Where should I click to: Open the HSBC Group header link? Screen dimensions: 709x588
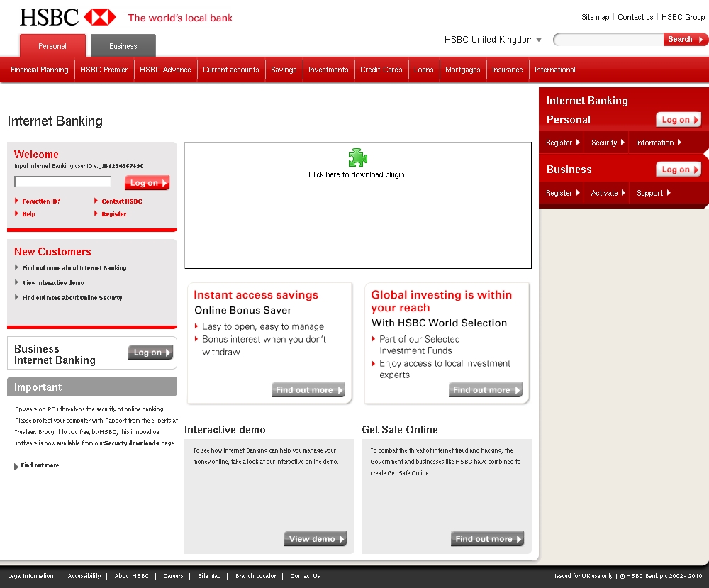683,17
